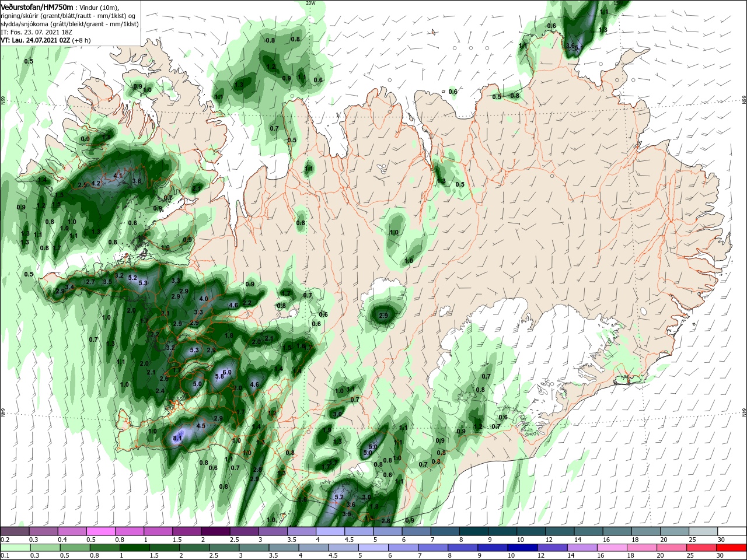
Task: Click the 5.8 rainfall value on map
Action: (x=219, y=377)
